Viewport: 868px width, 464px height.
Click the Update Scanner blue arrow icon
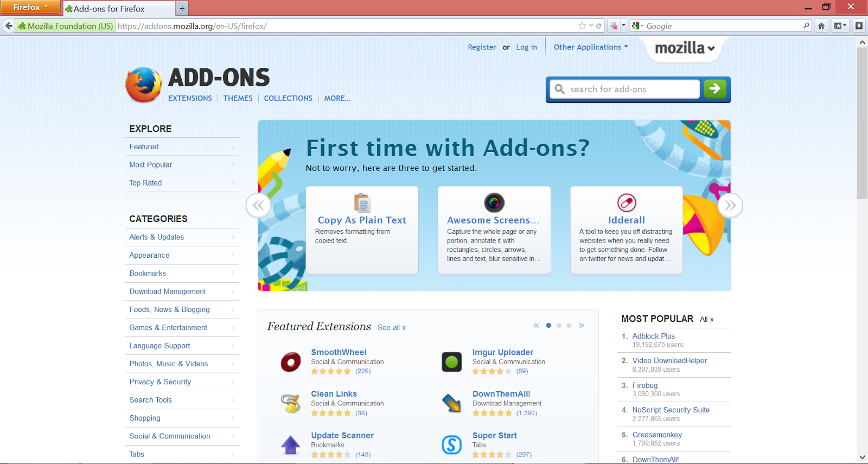tap(291, 445)
